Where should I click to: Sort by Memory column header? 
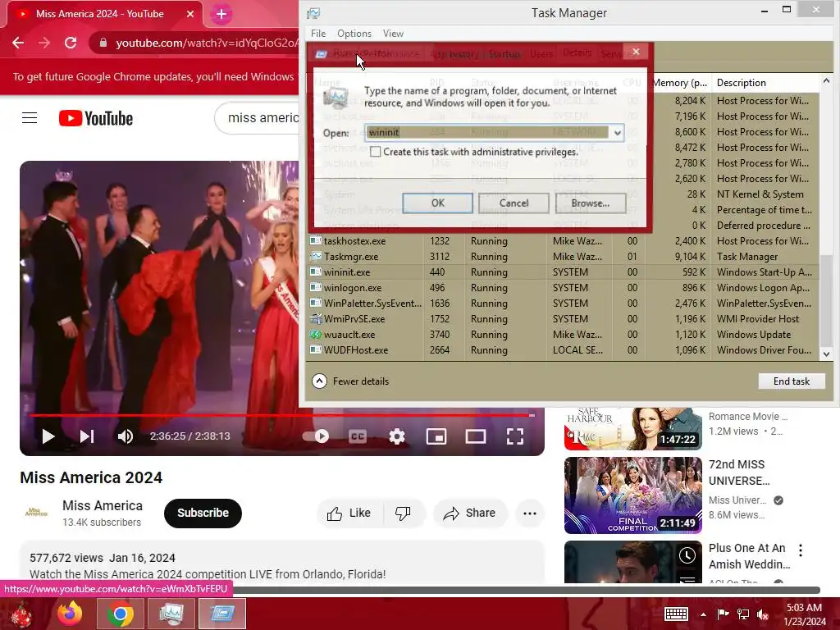pos(679,83)
